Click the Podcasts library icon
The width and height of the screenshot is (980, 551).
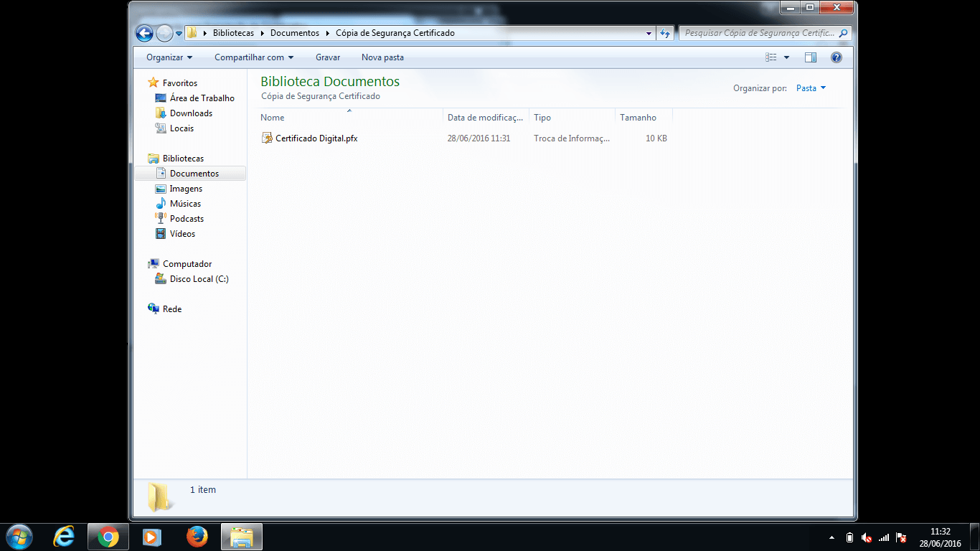(x=161, y=219)
